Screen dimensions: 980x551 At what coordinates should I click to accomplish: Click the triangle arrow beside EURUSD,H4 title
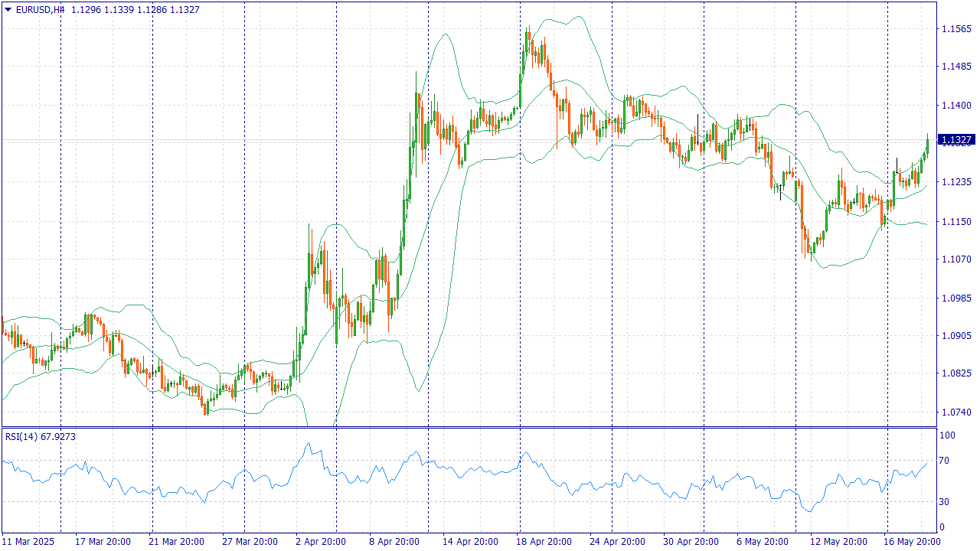[x=8, y=10]
